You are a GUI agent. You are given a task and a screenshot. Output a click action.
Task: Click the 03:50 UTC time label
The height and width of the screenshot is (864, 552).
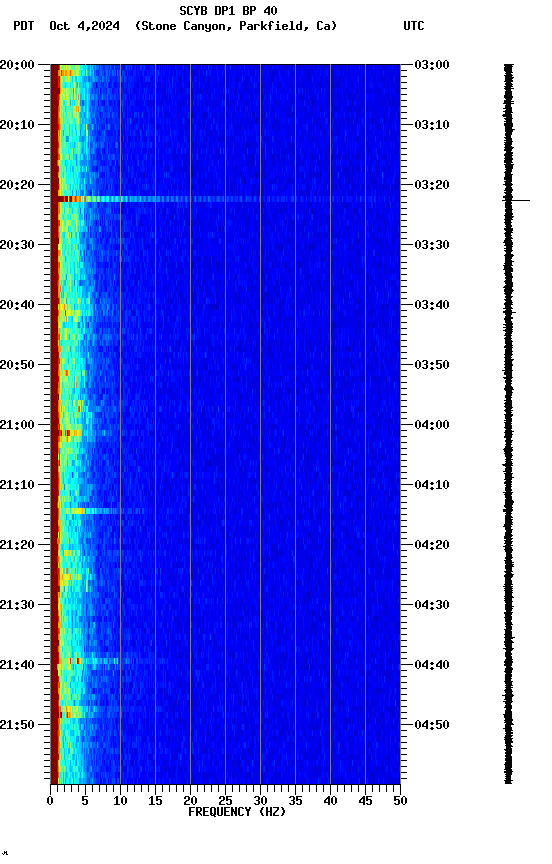[432, 365]
